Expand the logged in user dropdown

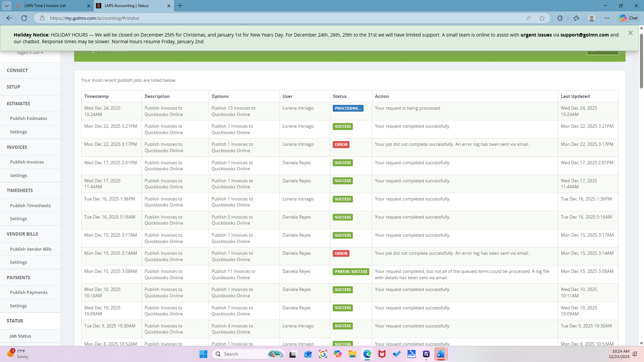point(30,53)
